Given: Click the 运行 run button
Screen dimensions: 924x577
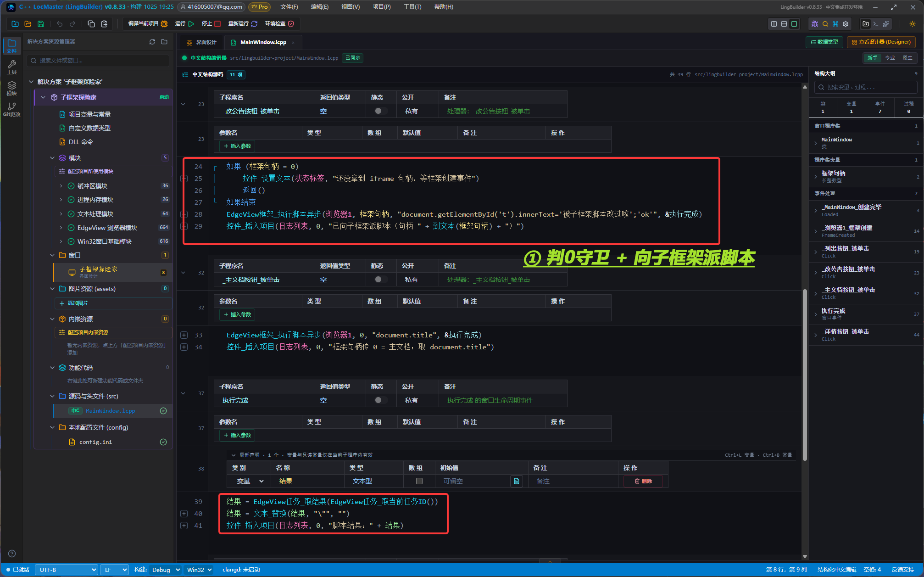Looking at the screenshot, I should pos(184,24).
